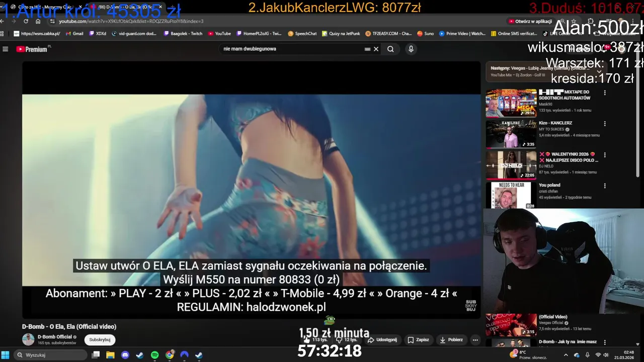The image size is (644, 362).
Task: Open Chrome from the taskbar
Action: coord(170,355)
